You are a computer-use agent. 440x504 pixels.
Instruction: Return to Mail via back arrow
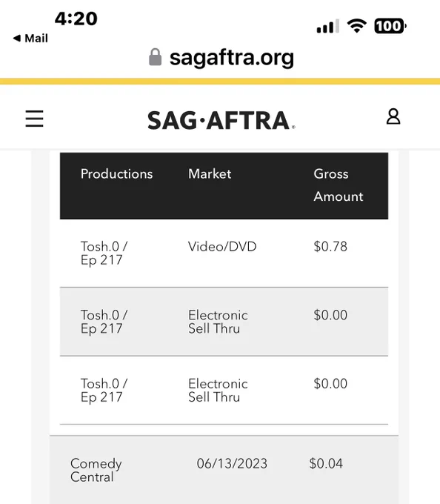(30, 39)
